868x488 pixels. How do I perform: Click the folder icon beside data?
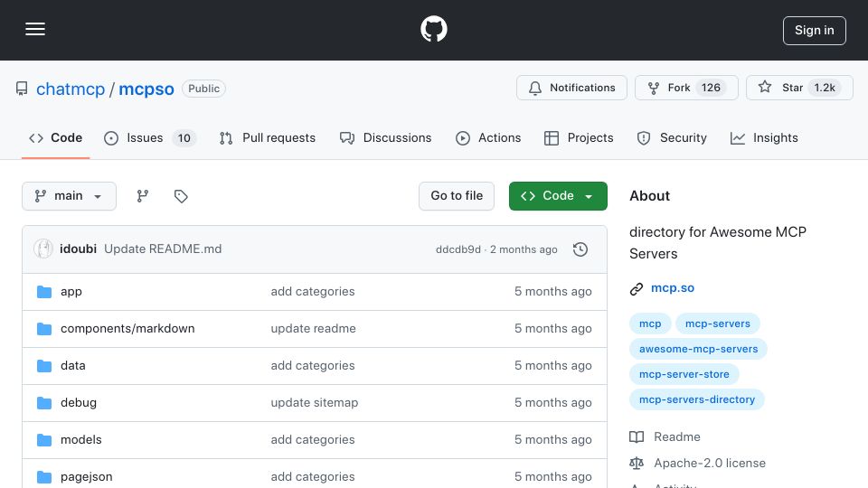click(x=44, y=366)
